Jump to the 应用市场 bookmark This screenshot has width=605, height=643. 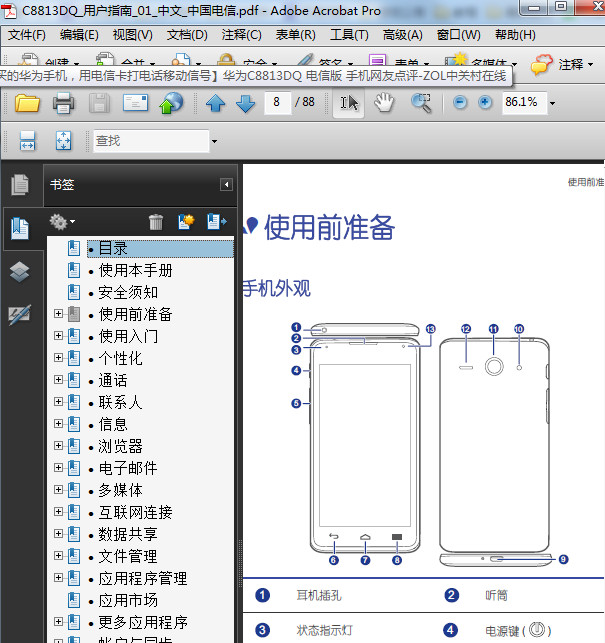click(x=128, y=600)
